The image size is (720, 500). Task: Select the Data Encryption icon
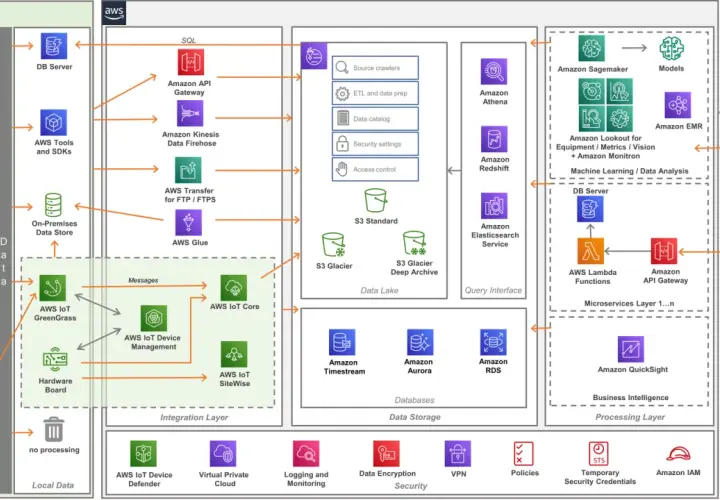point(386,454)
